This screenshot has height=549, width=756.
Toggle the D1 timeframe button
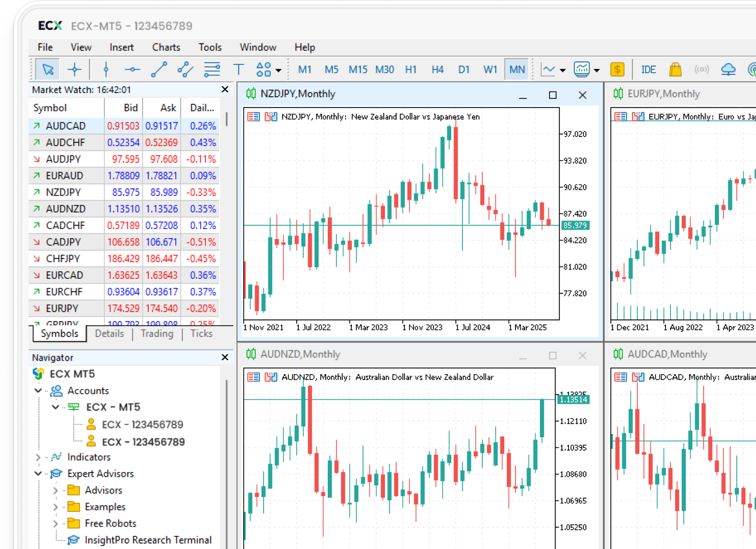464,70
